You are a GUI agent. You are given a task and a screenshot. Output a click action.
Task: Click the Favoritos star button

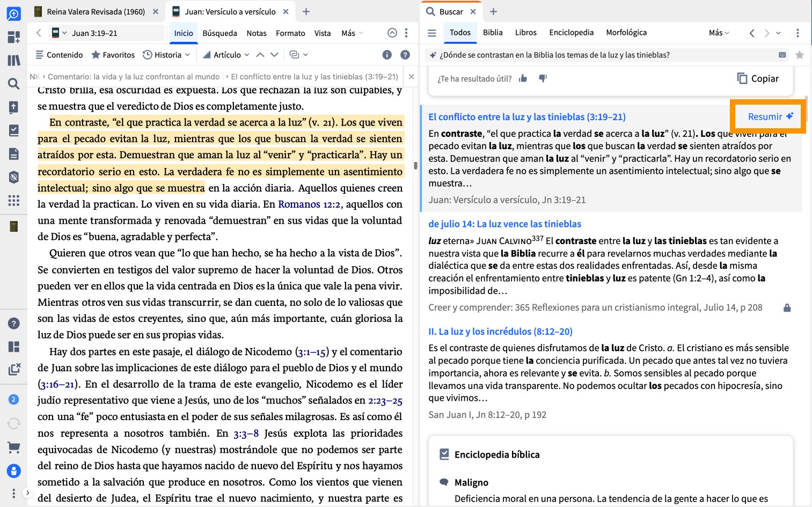(x=113, y=55)
